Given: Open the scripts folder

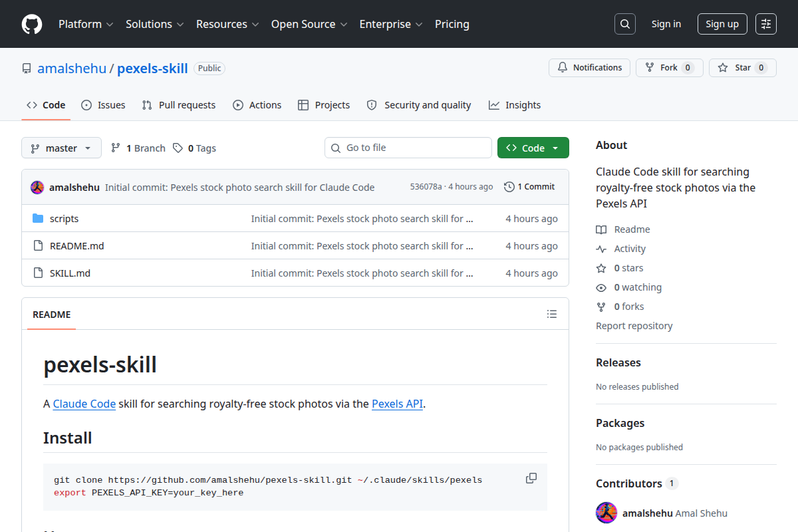Looking at the screenshot, I should pyautogui.click(x=64, y=219).
